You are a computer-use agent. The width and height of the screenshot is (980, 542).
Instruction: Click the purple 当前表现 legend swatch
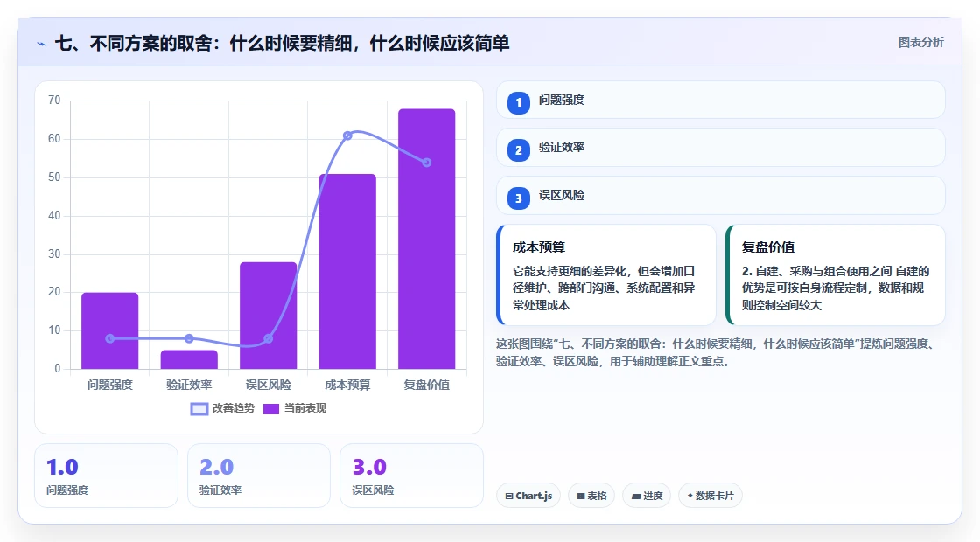[270, 409]
